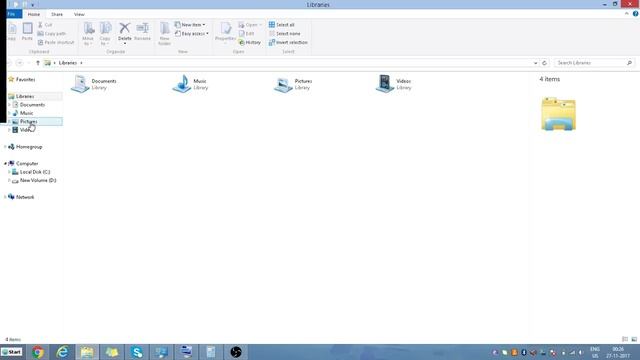Select Favorites in the navigation pane

[25, 80]
